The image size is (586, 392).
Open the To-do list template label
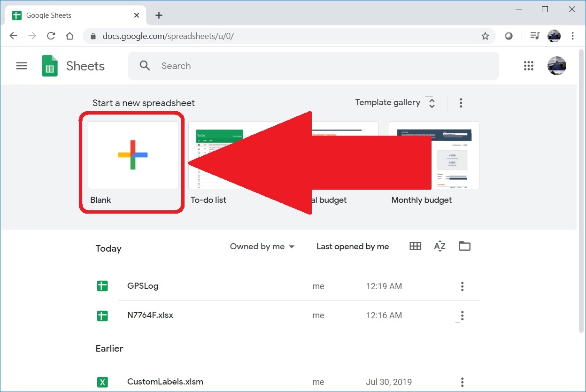pyautogui.click(x=208, y=200)
